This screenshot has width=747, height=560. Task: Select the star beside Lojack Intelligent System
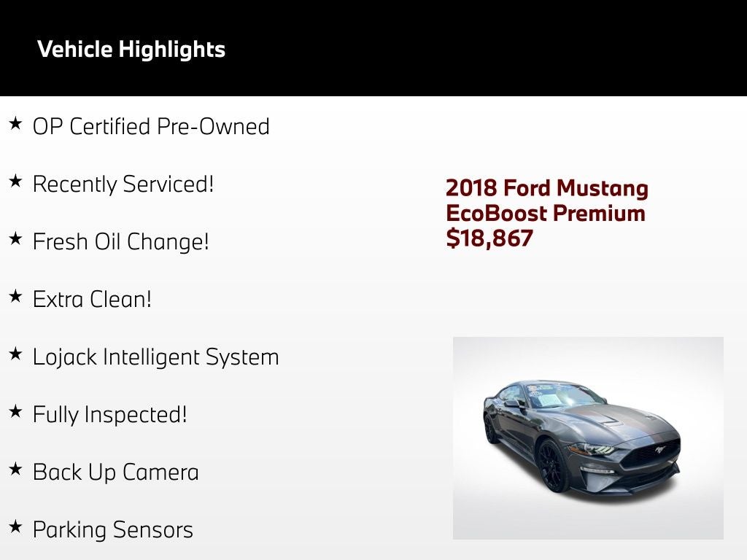(15, 354)
